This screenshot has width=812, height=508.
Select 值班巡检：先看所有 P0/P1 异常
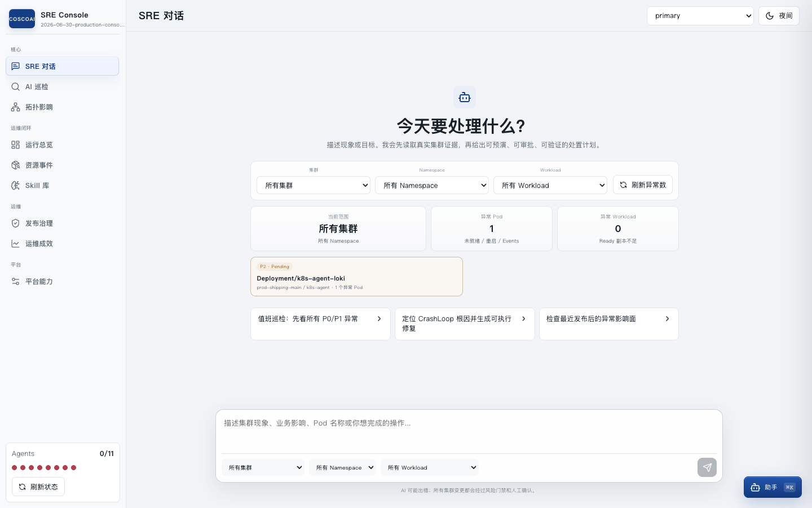coord(320,324)
